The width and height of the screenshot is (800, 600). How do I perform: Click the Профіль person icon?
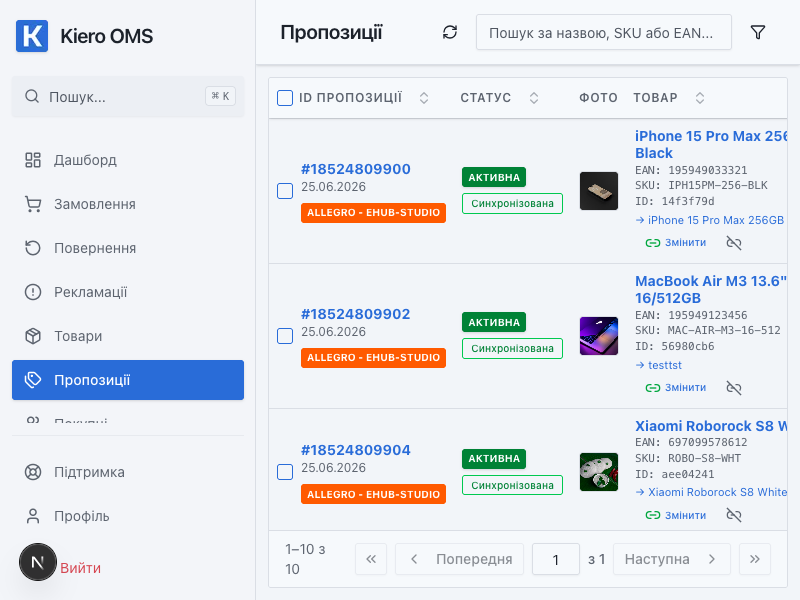coord(33,516)
